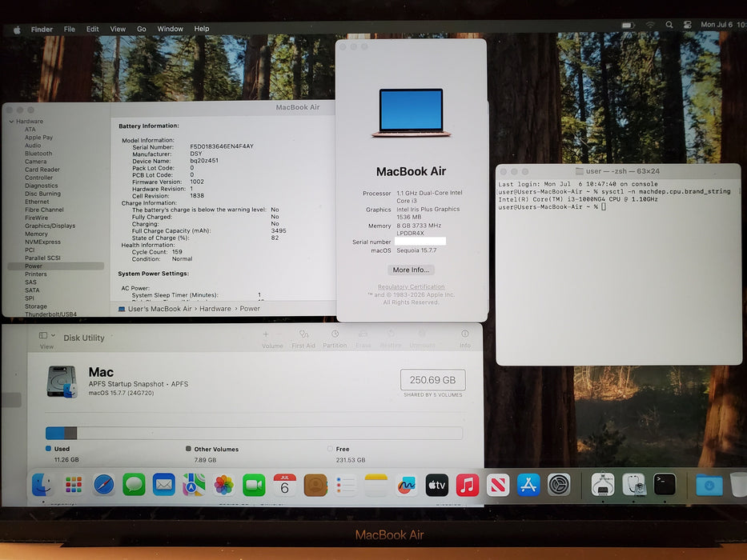Click the disk usage bar in Disk Utility
The width and height of the screenshot is (747, 560).
[254, 433]
